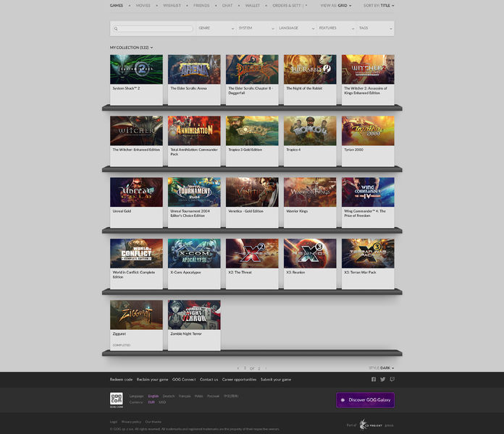Open the Wing Commander 4 cover

click(368, 192)
